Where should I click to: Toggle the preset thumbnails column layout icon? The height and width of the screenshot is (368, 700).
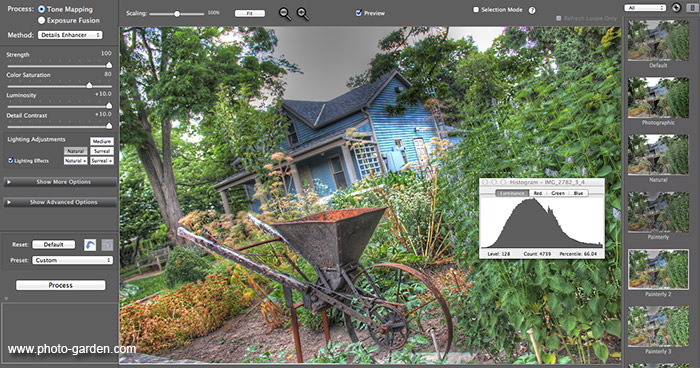point(692,8)
